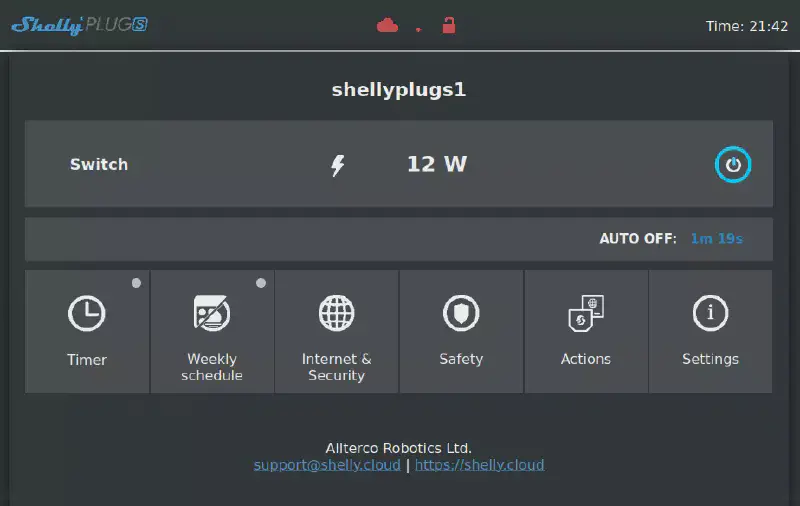Toggle the Switch power button
This screenshot has width=800, height=506.
coord(733,165)
